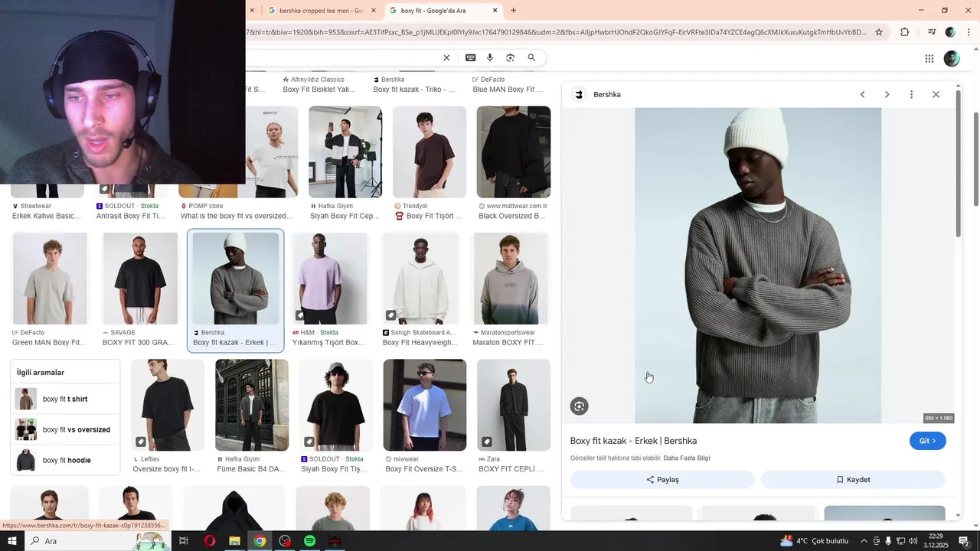Open a new Chrome tab
The image size is (980, 551).
point(513,11)
